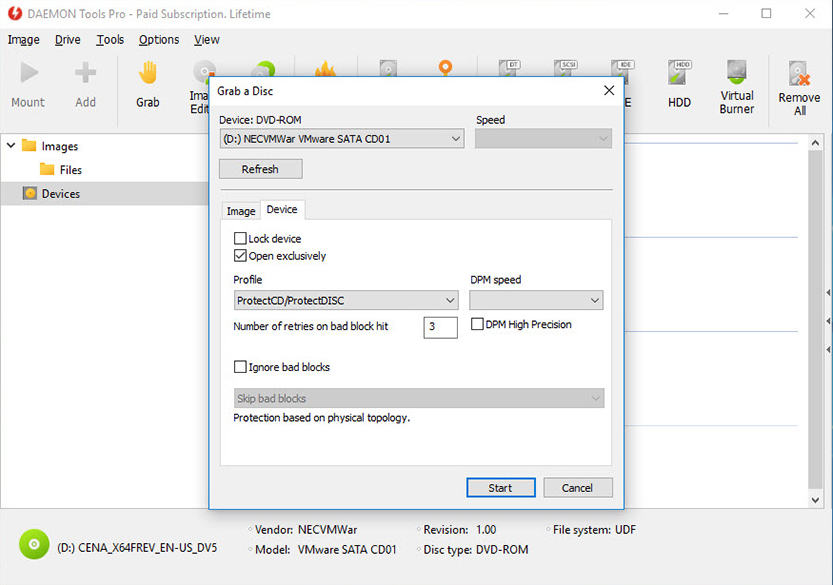Viewport: 833px width, 585px height.
Task: Switch to the Image tab
Action: [240, 210]
